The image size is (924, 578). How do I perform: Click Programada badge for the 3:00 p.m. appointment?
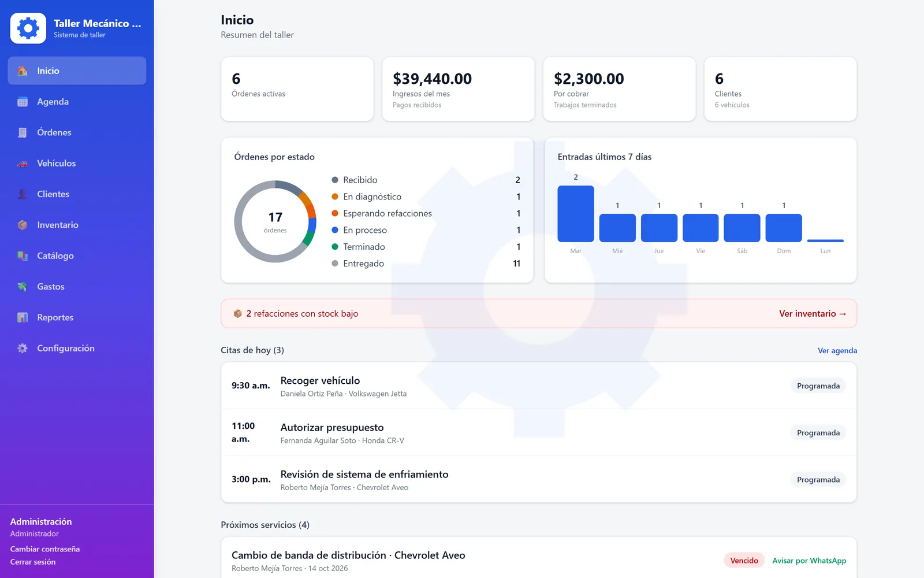pos(818,480)
